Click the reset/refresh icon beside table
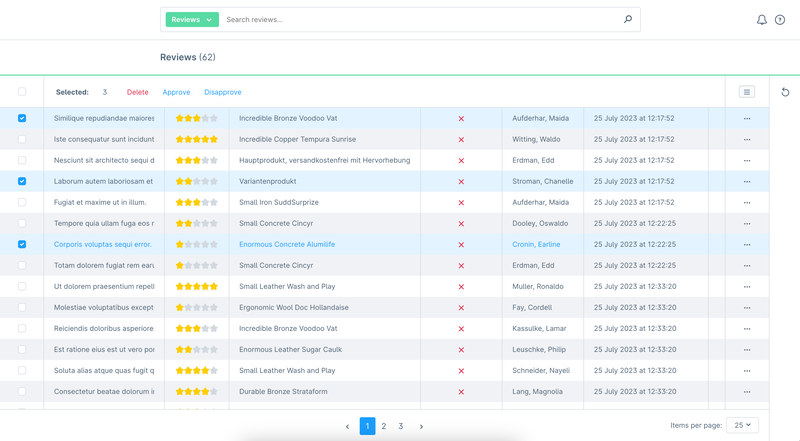Screen dimensions: 800x441 pyautogui.click(x=785, y=92)
